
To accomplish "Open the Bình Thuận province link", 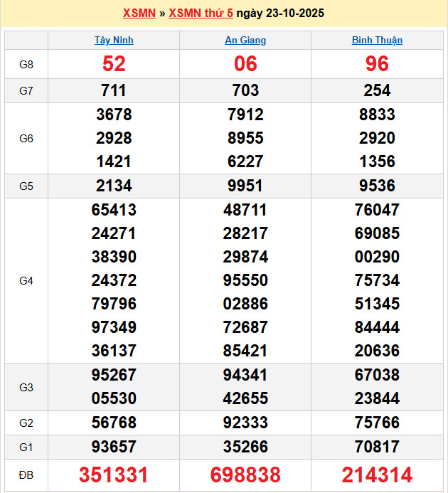I will [x=377, y=40].
